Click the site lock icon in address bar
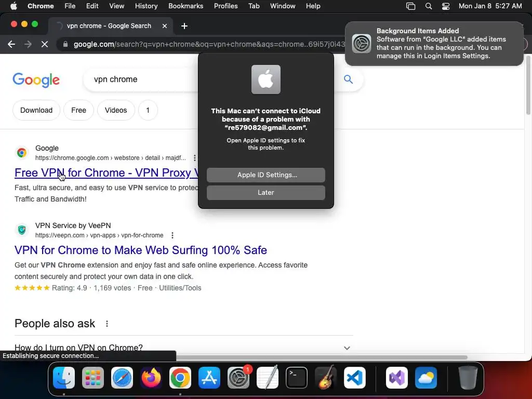This screenshot has width=532, height=399. point(65,44)
